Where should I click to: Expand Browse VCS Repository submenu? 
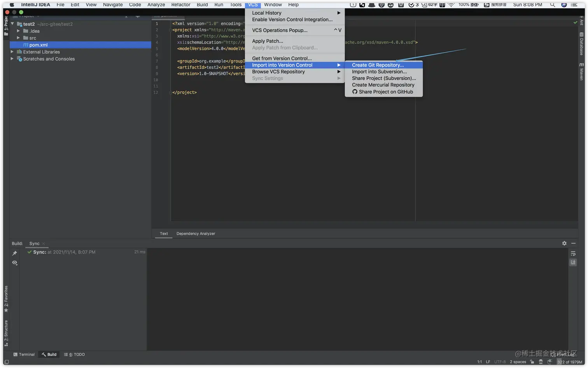295,72
